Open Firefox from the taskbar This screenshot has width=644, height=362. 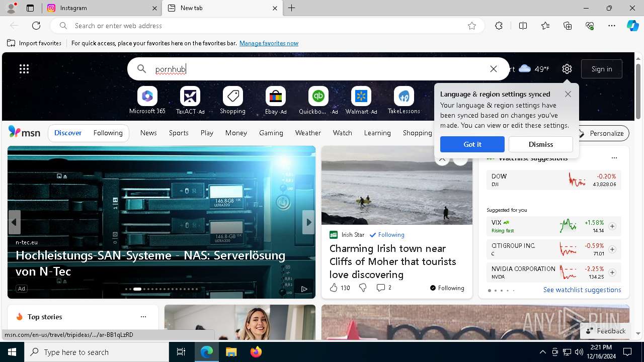click(x=256, y=352)
